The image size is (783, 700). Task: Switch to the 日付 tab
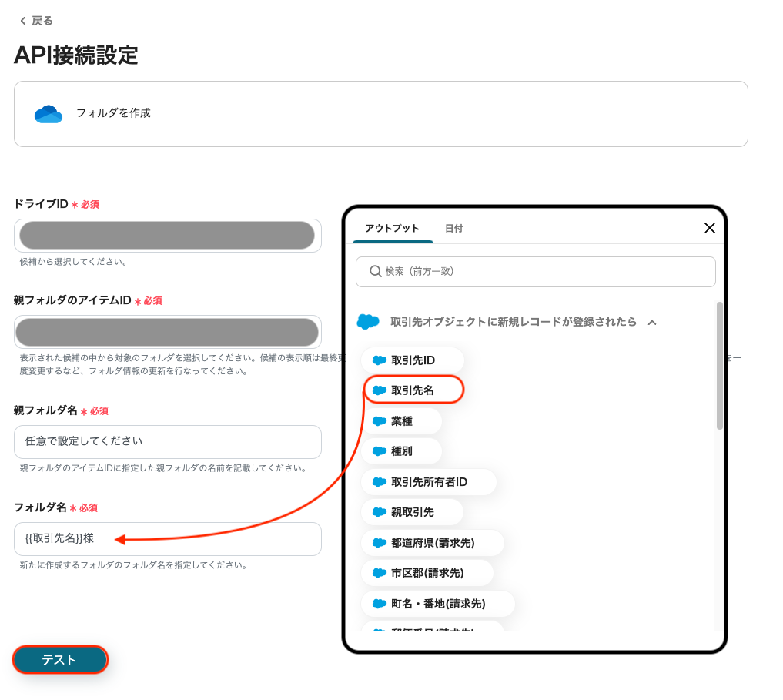click(454, 229)
